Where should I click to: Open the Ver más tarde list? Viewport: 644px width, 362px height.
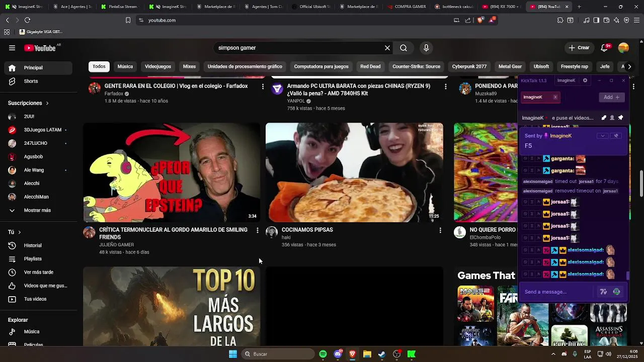point(38,272)
